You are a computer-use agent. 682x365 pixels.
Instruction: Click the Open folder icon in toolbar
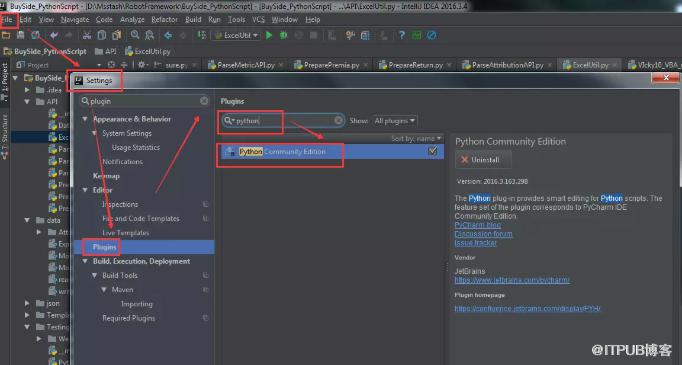pyautogui.click(x=6, y=35)
